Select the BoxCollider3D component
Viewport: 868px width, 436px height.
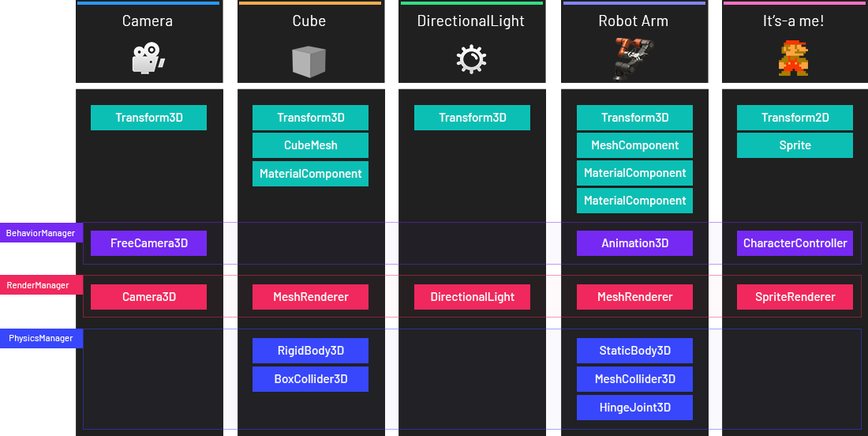click(x=310, y=379)
